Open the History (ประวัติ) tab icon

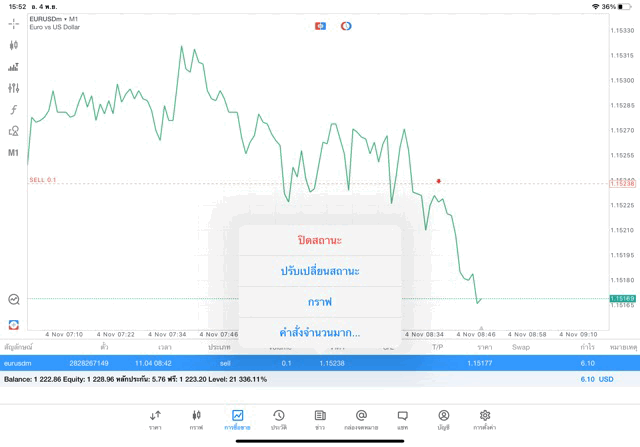pyautogui.click(x=278, y=418)
